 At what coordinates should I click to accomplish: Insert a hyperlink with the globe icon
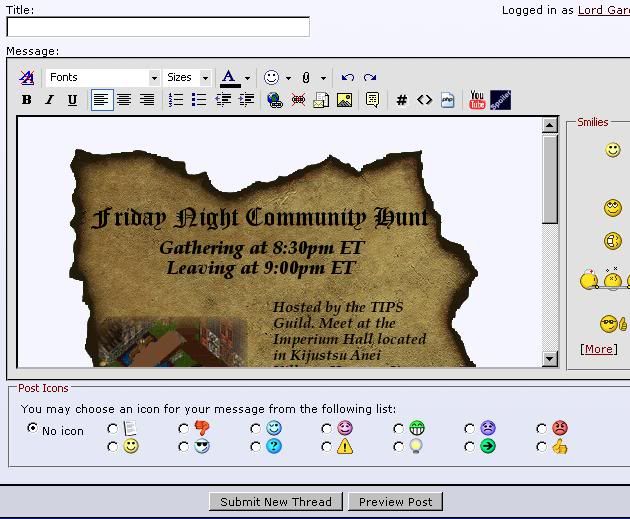point(275,100)
